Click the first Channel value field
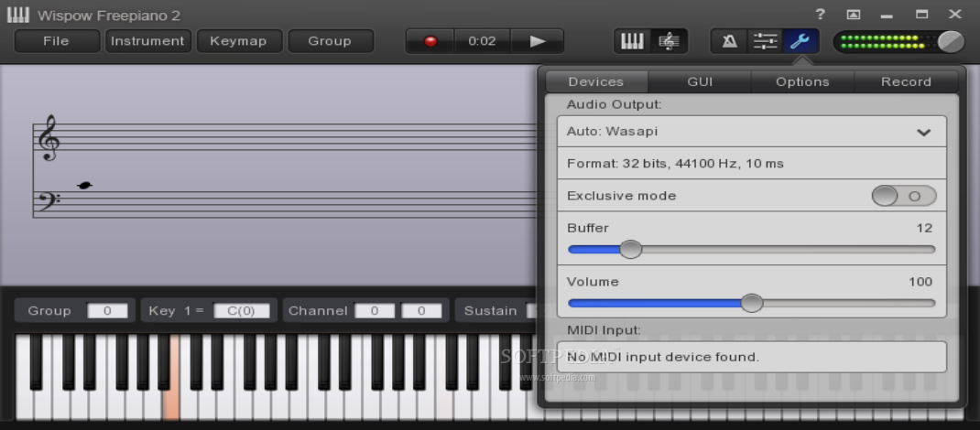The width and height of the screenshot is (980, 430). click(x=375, y=311)
